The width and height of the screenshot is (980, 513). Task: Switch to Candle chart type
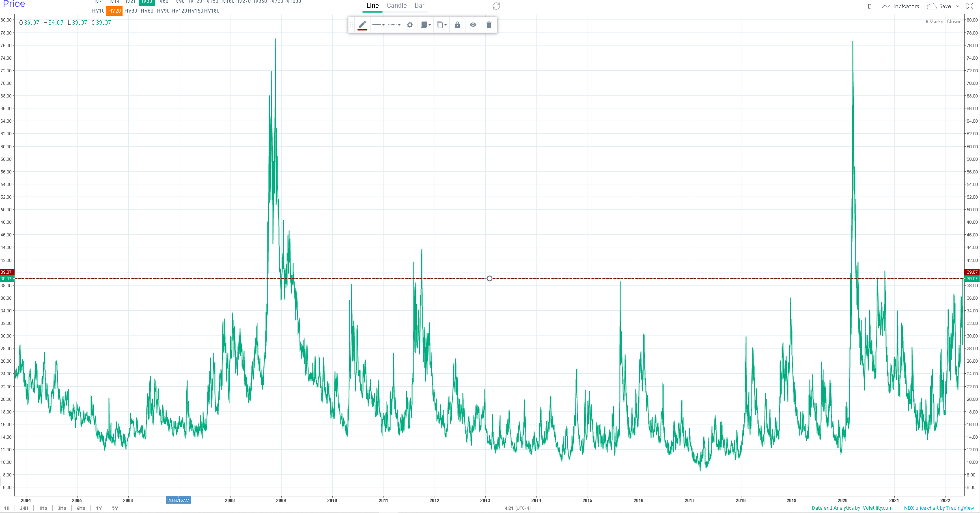(x=396, y=6)
